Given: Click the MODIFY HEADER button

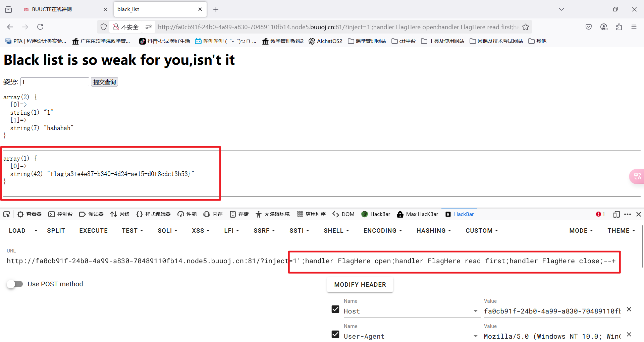Looking at the screenshot, I should point(360,284).
